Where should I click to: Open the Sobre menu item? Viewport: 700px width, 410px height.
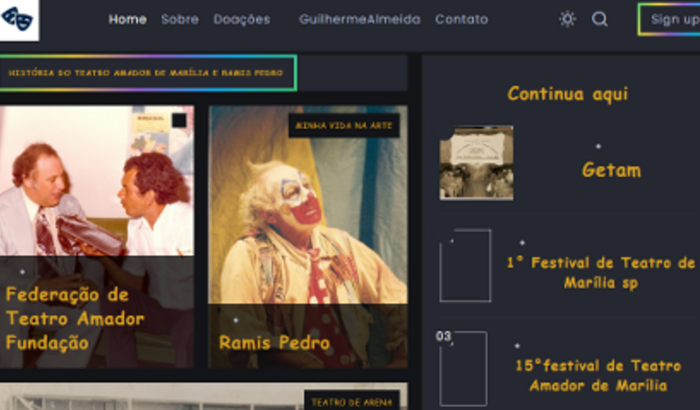[x=180, y=19]
